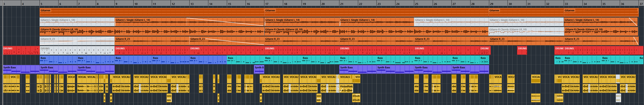Viewport: 644px width, 105px height.
Task: Select the small red DRUMS clip between bars 30 and 31
Action: 522,50
